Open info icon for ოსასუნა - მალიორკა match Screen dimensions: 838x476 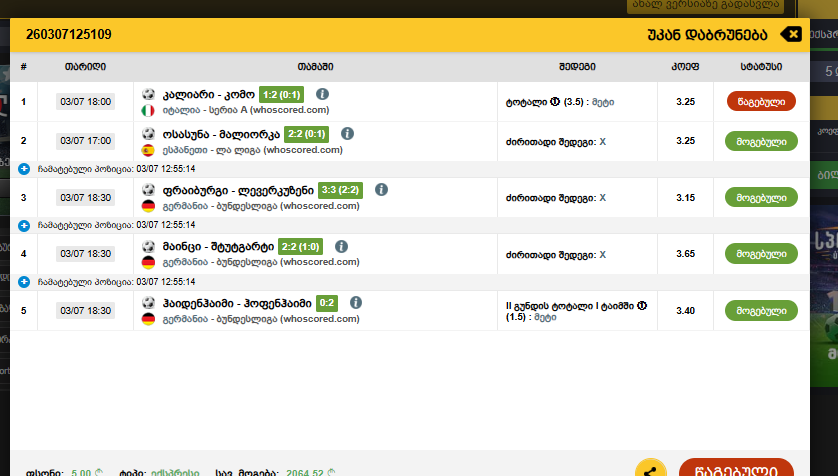pos(347,134)
